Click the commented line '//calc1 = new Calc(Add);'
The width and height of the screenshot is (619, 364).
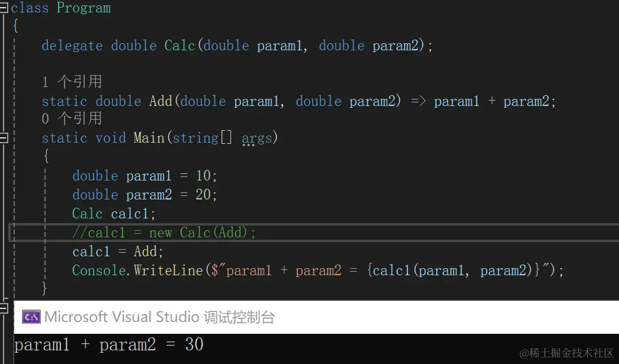164,233
